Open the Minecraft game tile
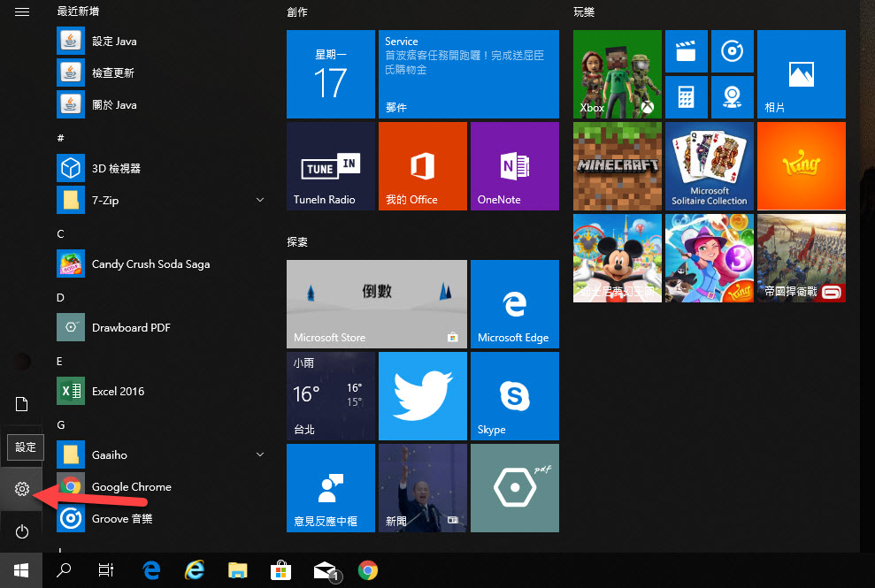Image resolution: width=875 pixels, height=588 pixels. click(617, 165)
